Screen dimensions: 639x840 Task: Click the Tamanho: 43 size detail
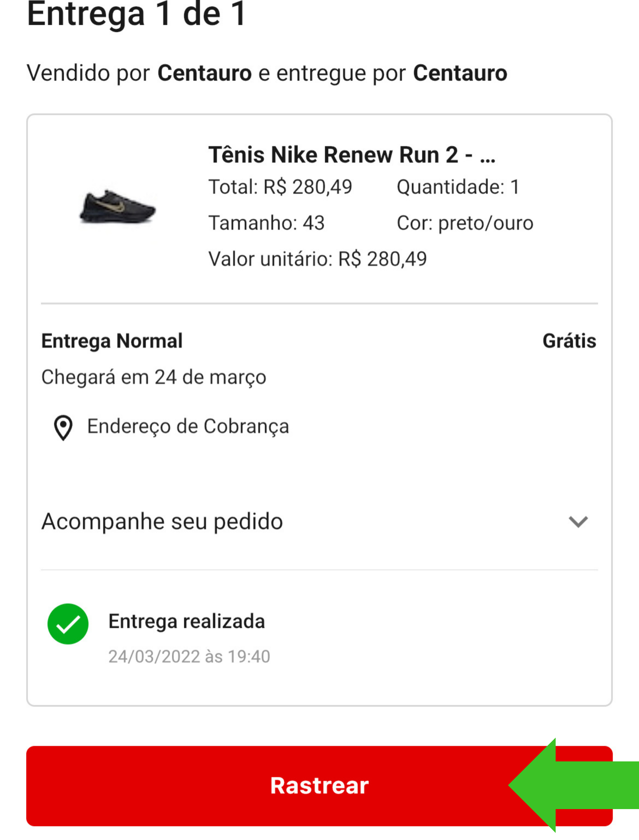pyautogui.click(x=266, y=223)
